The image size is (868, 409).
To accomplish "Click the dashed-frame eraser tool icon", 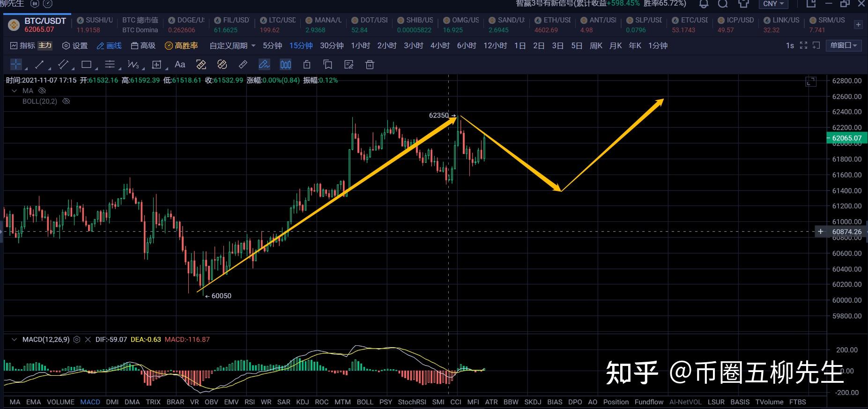I will pos(201,65).
